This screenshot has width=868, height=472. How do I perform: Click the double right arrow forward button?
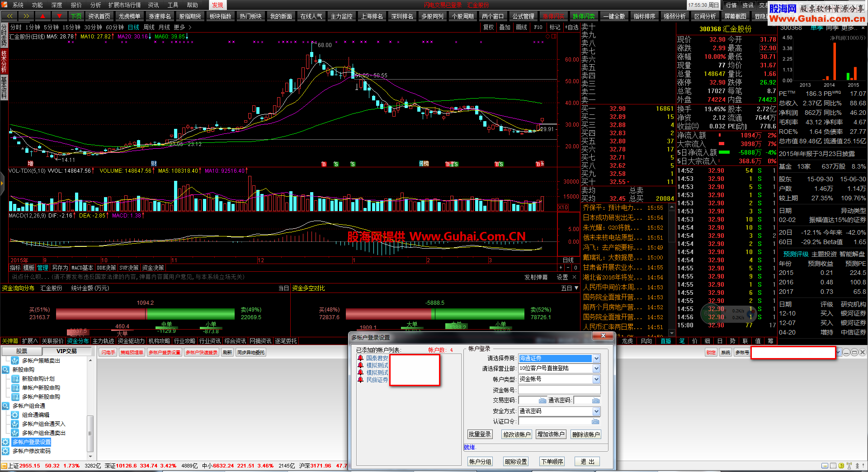(26, 16)
